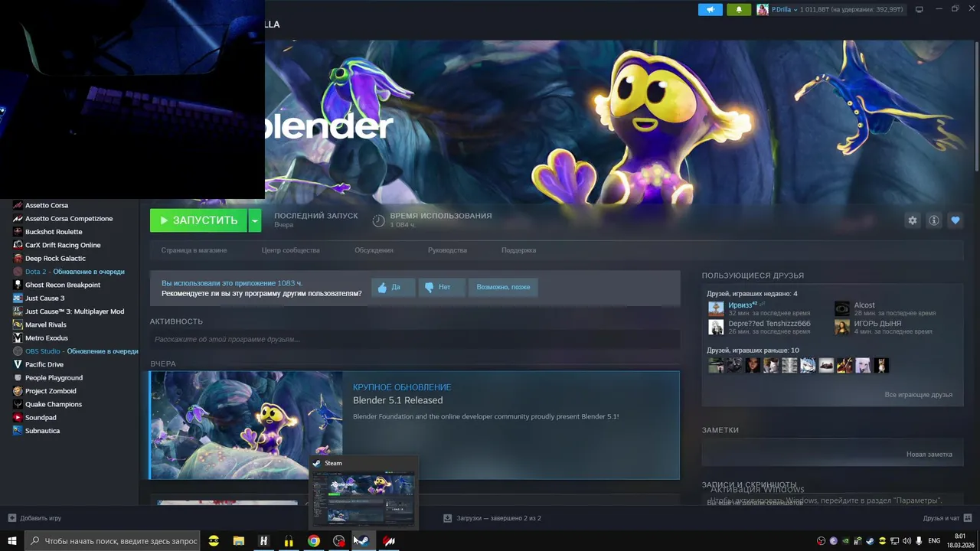Screen dimensions: 980x551
Task: Open Blender settings gear icon
Action: pyautogui.click(x=913, y=220)
